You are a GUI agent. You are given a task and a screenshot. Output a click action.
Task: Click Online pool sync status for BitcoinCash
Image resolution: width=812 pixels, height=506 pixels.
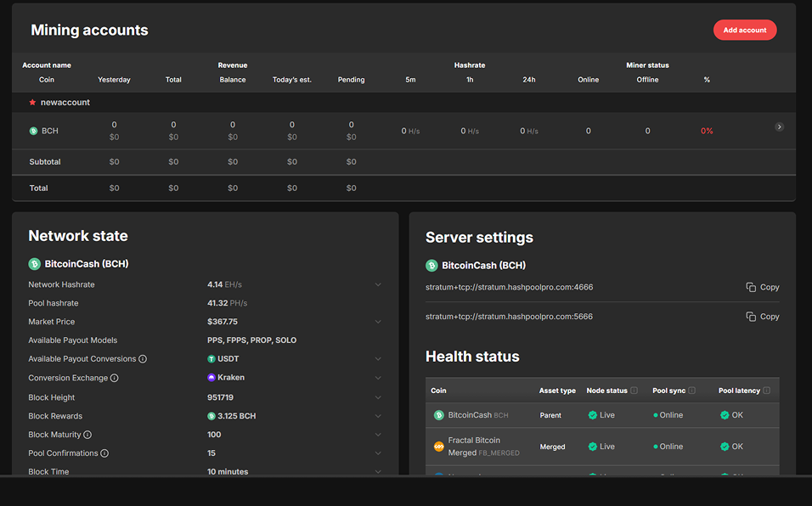point(668,415)
